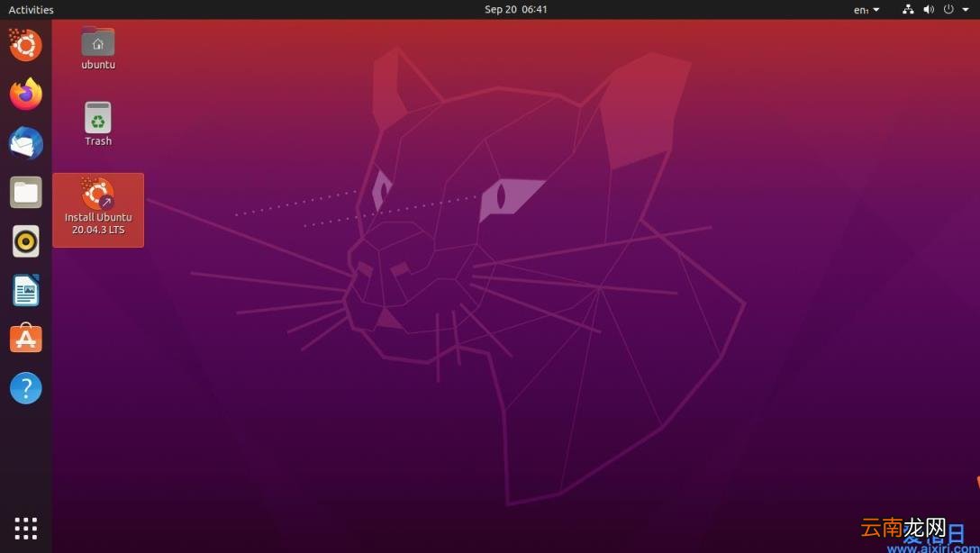Launch the Install Ubuntu dock icon
The height and width of the screenshot is (553, 980).
(x=25, y=45)
